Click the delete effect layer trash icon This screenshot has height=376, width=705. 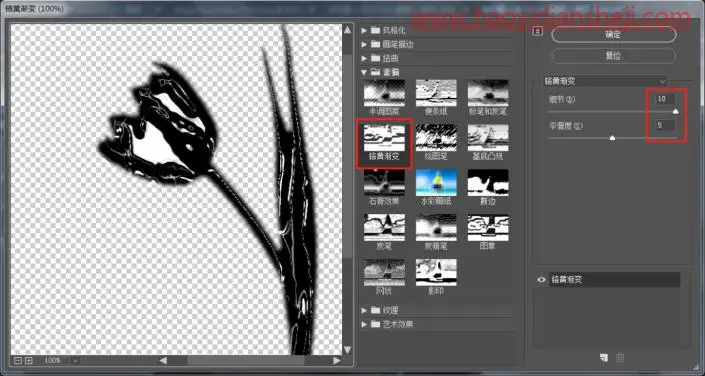(620, 358)
